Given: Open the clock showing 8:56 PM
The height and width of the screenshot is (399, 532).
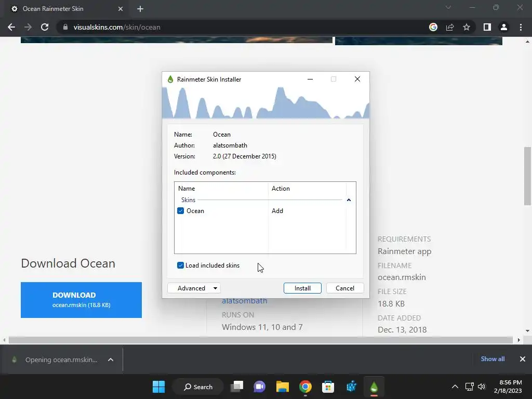Looking at the screenshot, I should 508,387.
